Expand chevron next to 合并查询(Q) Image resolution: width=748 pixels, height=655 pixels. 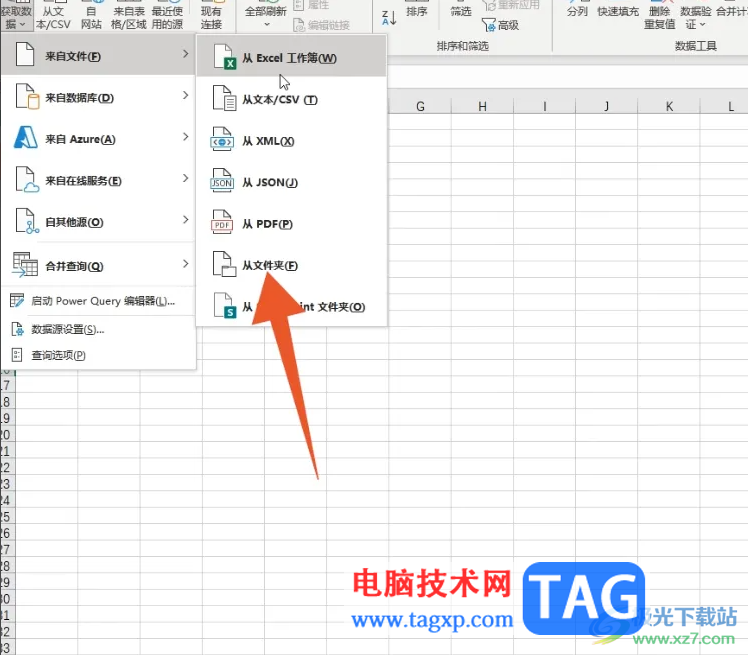[186, 264]
